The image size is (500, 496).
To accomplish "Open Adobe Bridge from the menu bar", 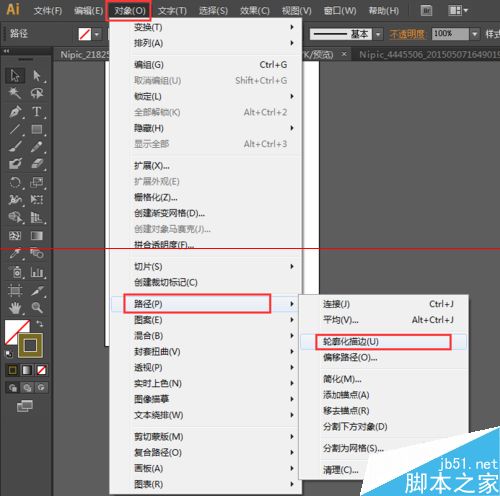I will click(x=426, y=10).
